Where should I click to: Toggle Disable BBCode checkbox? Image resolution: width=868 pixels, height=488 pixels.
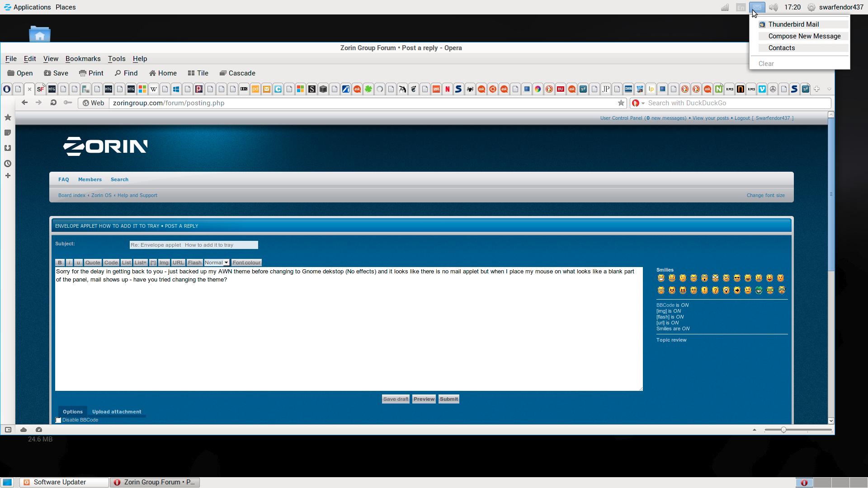(58, 420)
